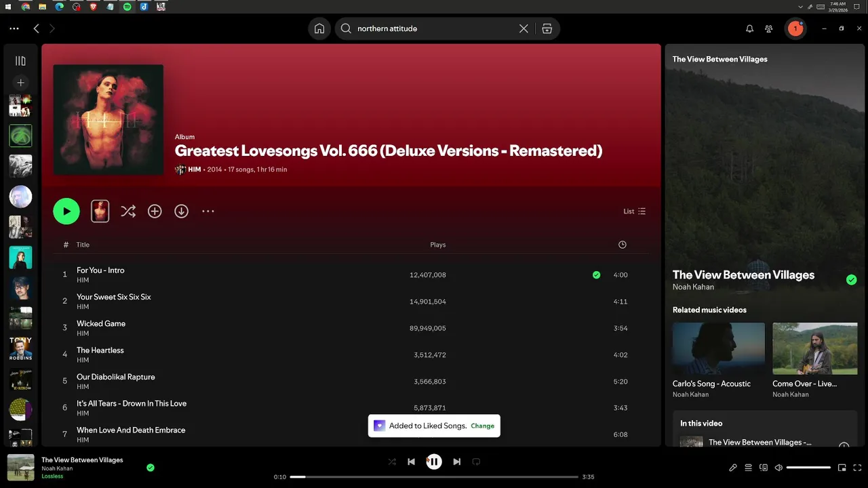Viewport: 868px width, 488px height.
Task: Open the three-dot app menu at top left
Action: [14, 28]
